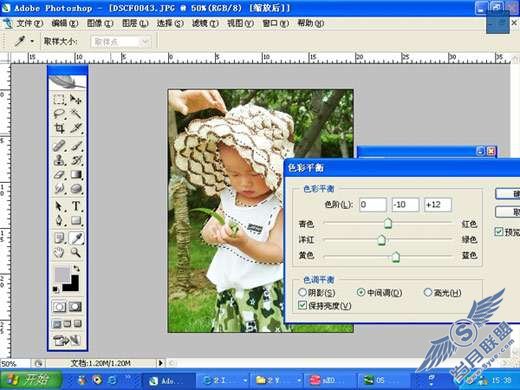Open the 选择 (Select) menu
520x390 pixels.
pos(170,23)
